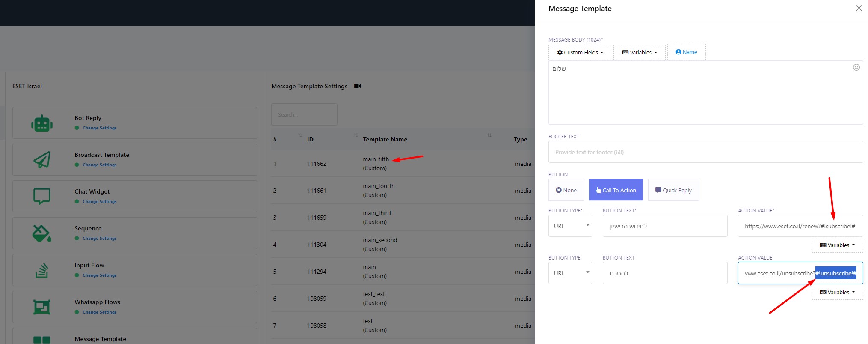The width and height of the screenshot is (868, 344).
Task: Insert the Name placeholder into message
Action: point(686,52)
